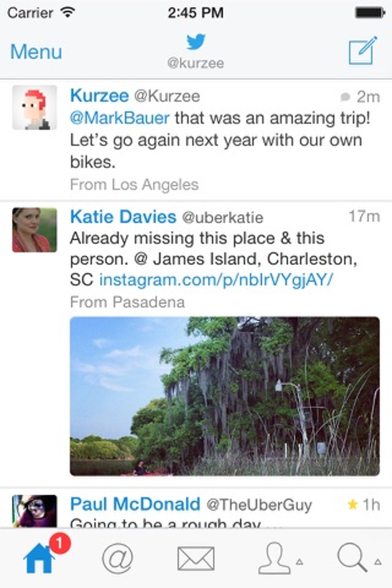View Kurzee's pixel avatar profile picture

[x=35, y=108]
